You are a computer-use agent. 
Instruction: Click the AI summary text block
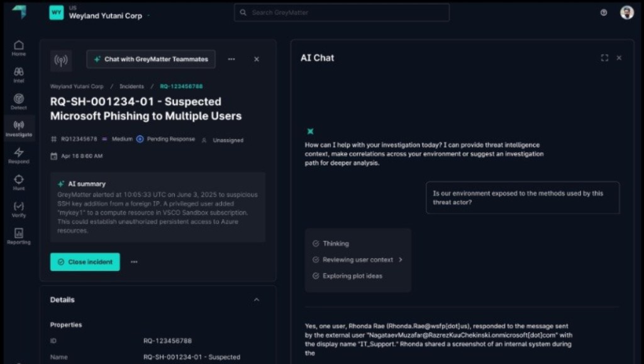pyautogui.click(x=158, y=213)
